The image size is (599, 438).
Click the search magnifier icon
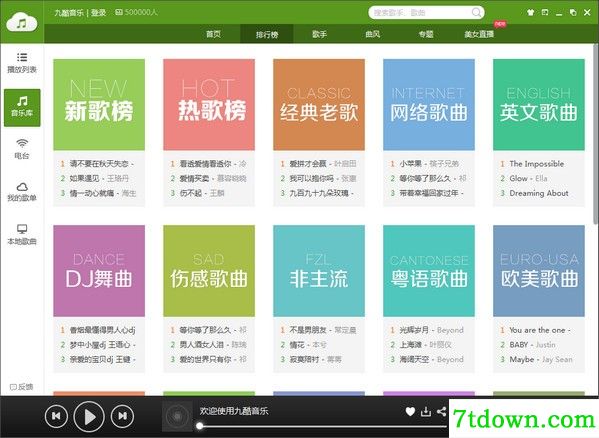tap(476, 13)
